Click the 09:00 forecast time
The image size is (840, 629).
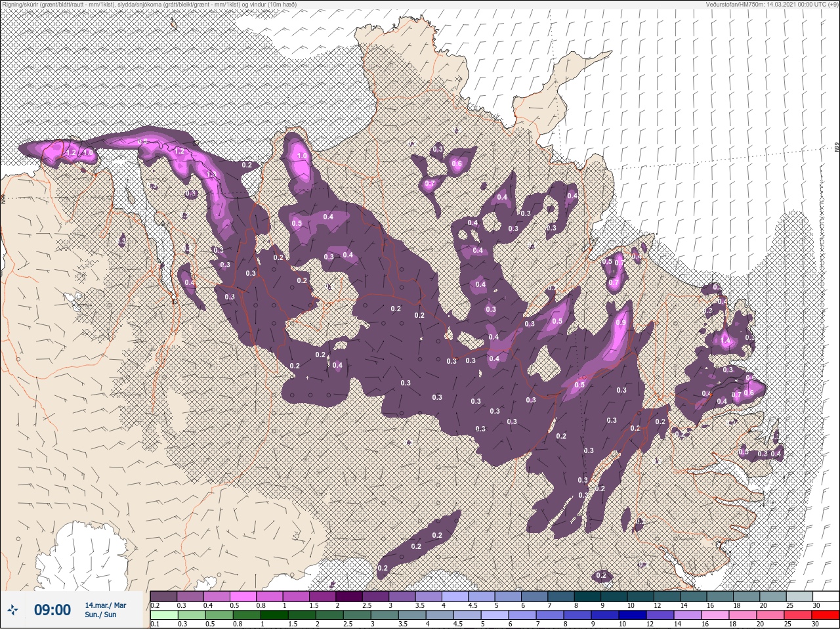pyautogui.click(x=52, y=610)
